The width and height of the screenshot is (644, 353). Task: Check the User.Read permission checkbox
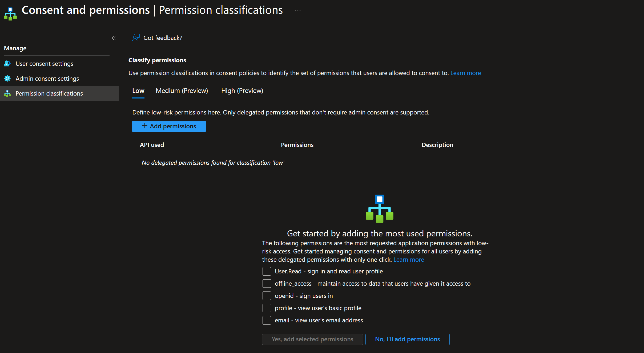tap(267, 271)
